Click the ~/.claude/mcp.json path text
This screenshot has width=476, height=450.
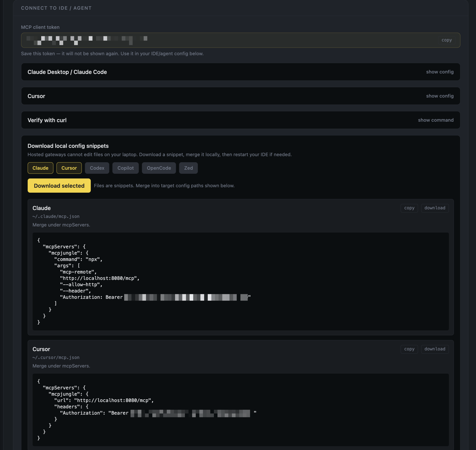coord(56,216)
